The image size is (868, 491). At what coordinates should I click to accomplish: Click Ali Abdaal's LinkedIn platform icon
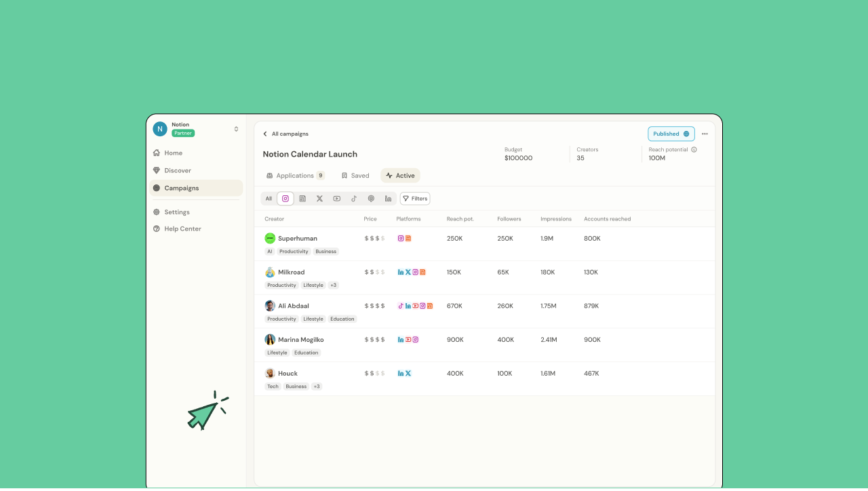click(408, 306)
